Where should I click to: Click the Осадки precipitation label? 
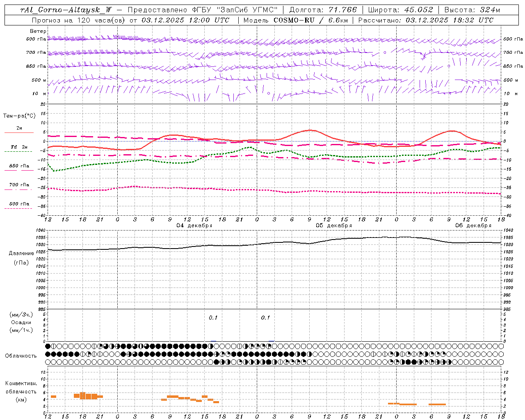(21, 322)
